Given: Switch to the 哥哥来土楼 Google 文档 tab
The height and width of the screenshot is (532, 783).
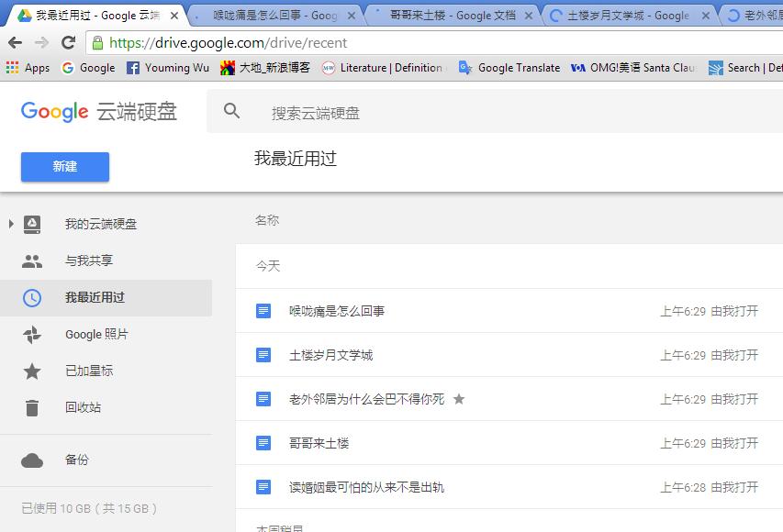Looking at the screenshot, I should 453,16.
